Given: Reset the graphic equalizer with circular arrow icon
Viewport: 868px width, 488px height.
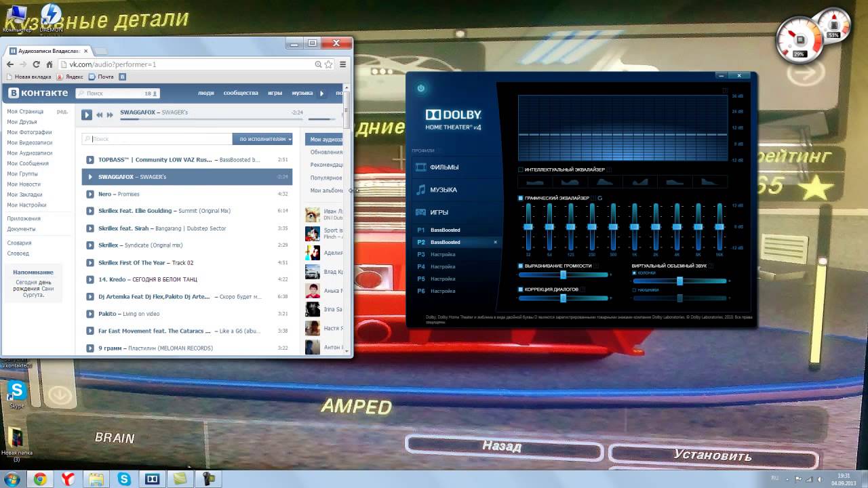Looking at the screenshot, I should [x=600, y=198].
